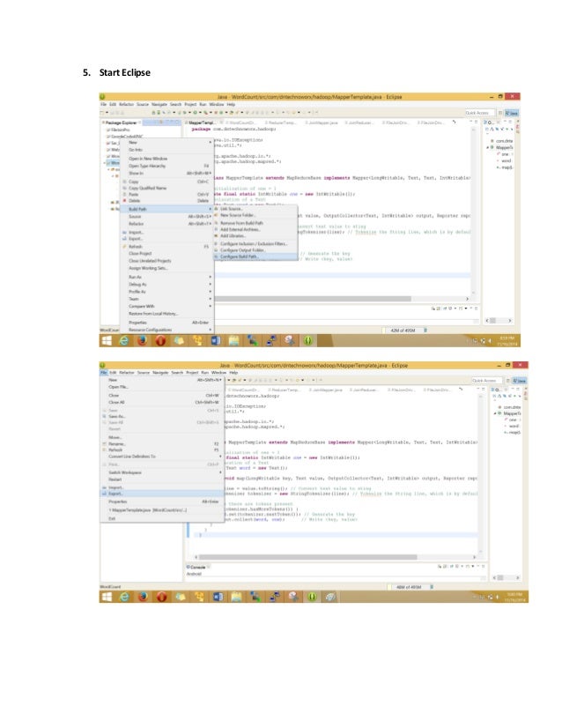Screen dimensions: 562x728
Task: Click the Link Source icon in Build Path submenu
Action: pos(217,209)
